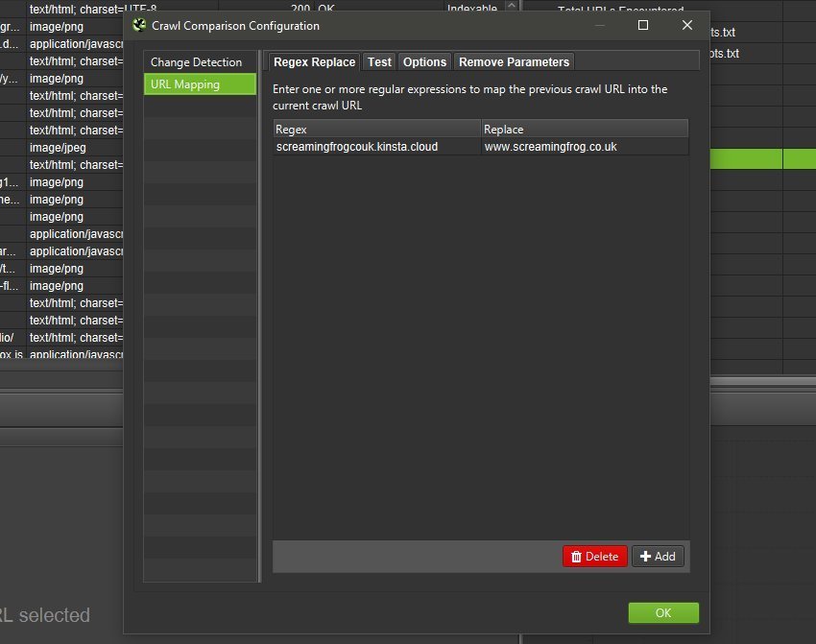Click the Indexable cell in the background table

[x=472, y=9]
